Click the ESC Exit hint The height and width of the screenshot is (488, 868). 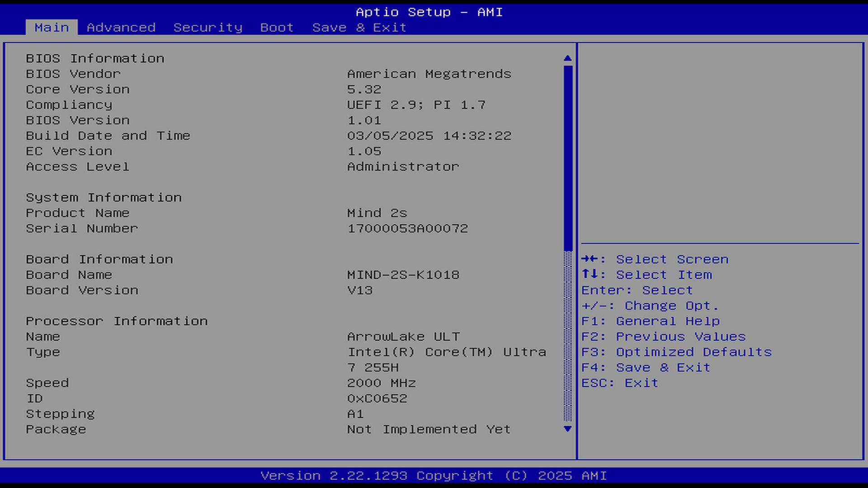619,383
